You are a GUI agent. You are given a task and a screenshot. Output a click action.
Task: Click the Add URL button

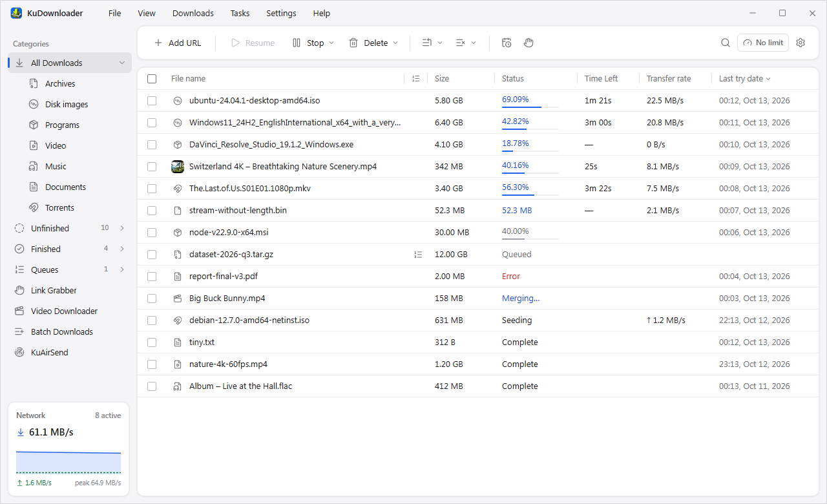coord(178,43)
